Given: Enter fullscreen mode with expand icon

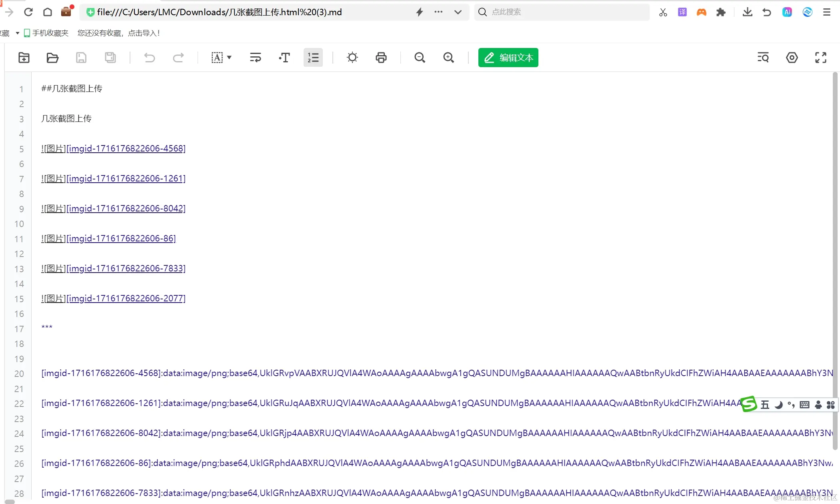Looking at the screenshot, I should (821, 58).
